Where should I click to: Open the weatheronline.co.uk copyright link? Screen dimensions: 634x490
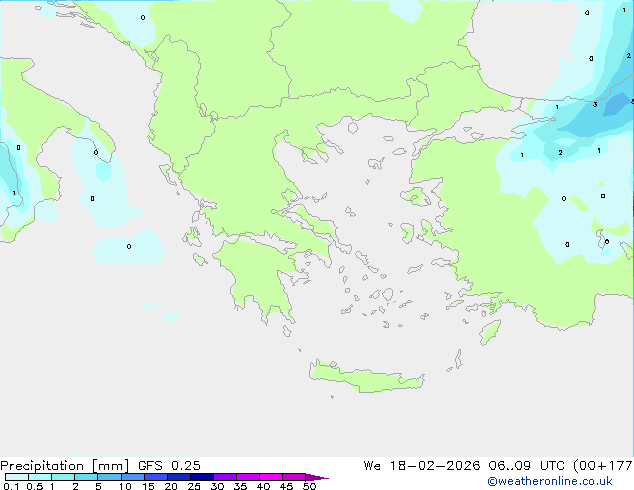(550, 481)
